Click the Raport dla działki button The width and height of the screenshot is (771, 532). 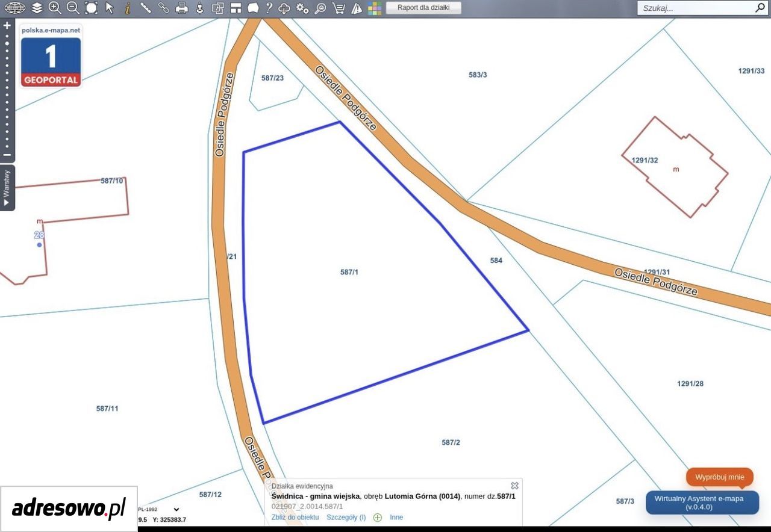coord(423,8)
